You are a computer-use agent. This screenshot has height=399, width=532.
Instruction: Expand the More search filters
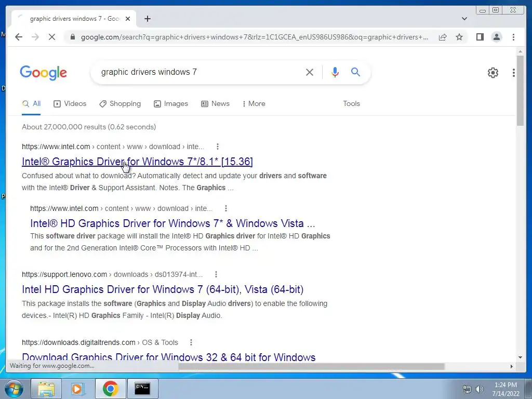pos(254,104)
